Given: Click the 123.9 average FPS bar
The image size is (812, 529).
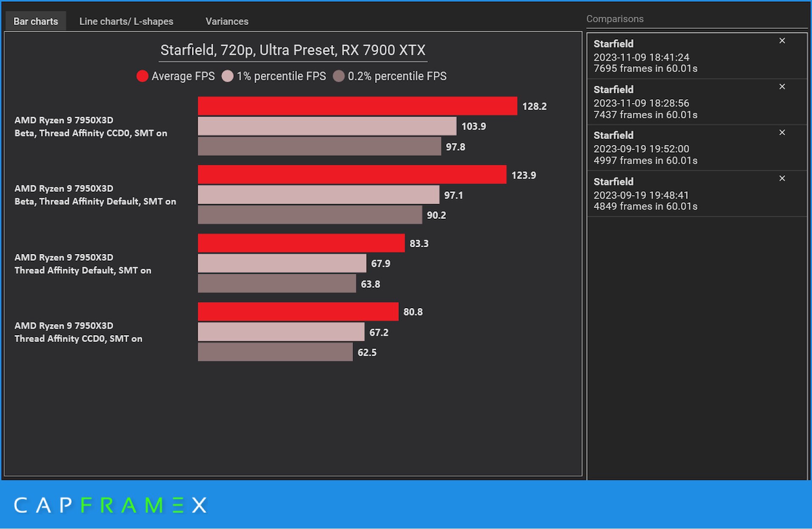Looking at the screenshot, I should pos(352,175).
